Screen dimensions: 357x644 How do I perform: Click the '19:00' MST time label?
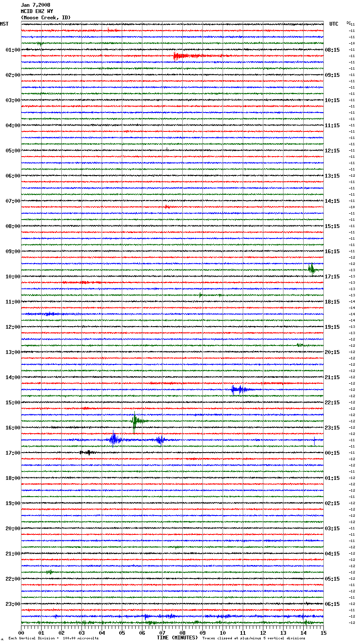(13, 503)
